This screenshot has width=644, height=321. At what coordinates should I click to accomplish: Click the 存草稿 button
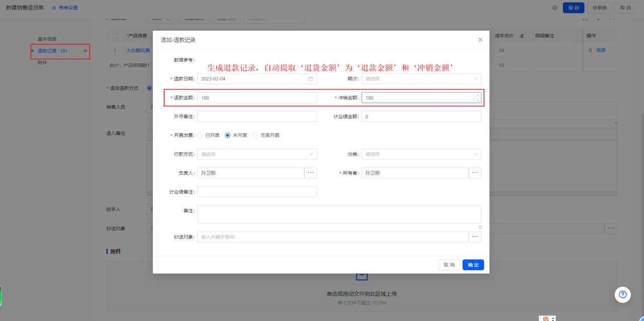pyautogui.click(x=600, y=8)
